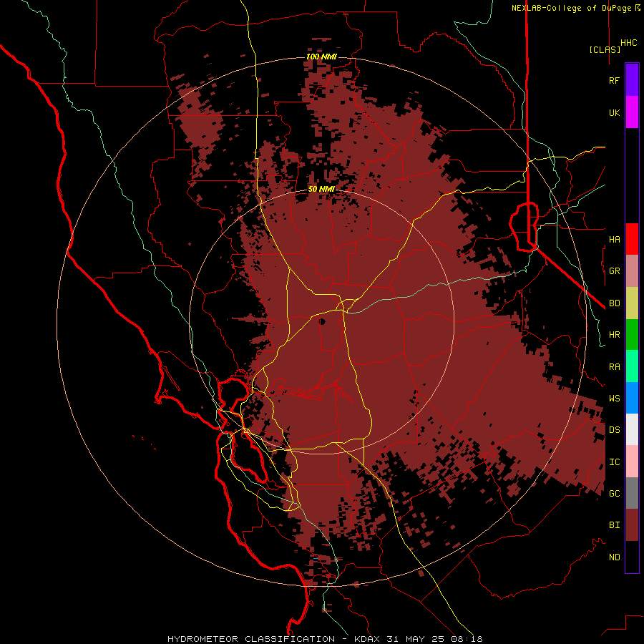Click the RF purple legend swatch

pos(632,80)
